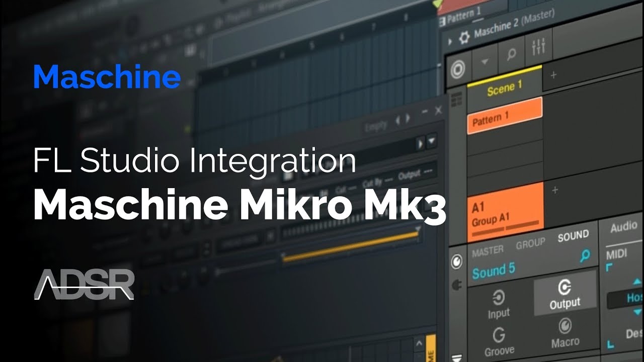Step MIDI source down with blue arrow

click(x=637, y=312)
